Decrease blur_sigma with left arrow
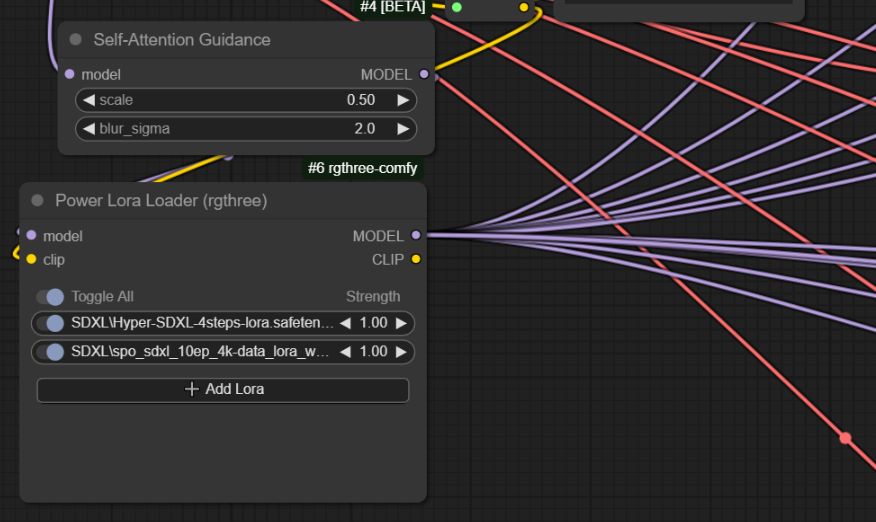The image size is (876, 522). tap(89, 129)
